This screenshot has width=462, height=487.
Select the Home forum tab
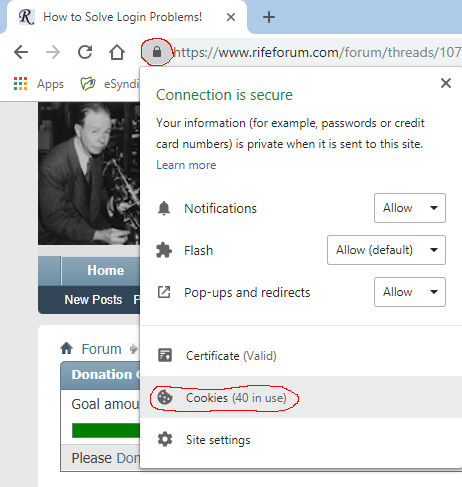105,270
